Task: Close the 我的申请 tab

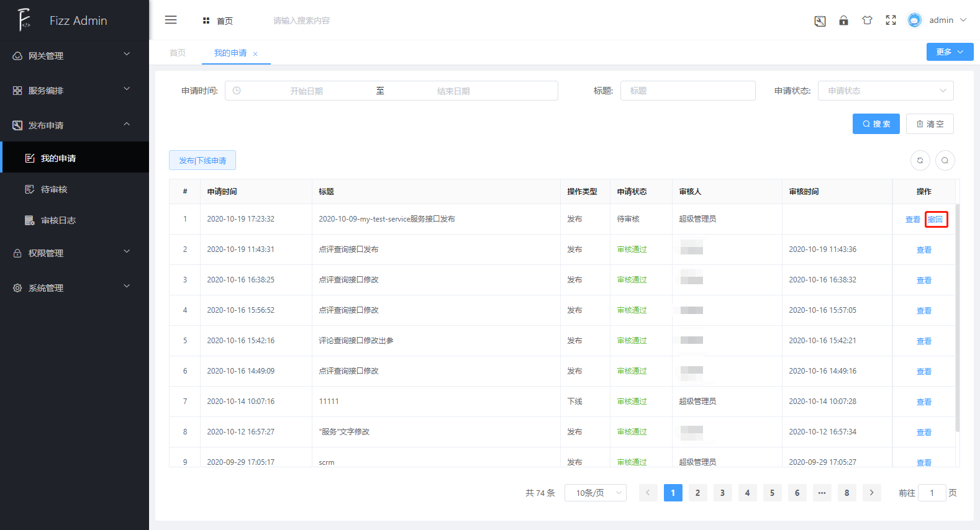Action: click(x=255, y=54)
